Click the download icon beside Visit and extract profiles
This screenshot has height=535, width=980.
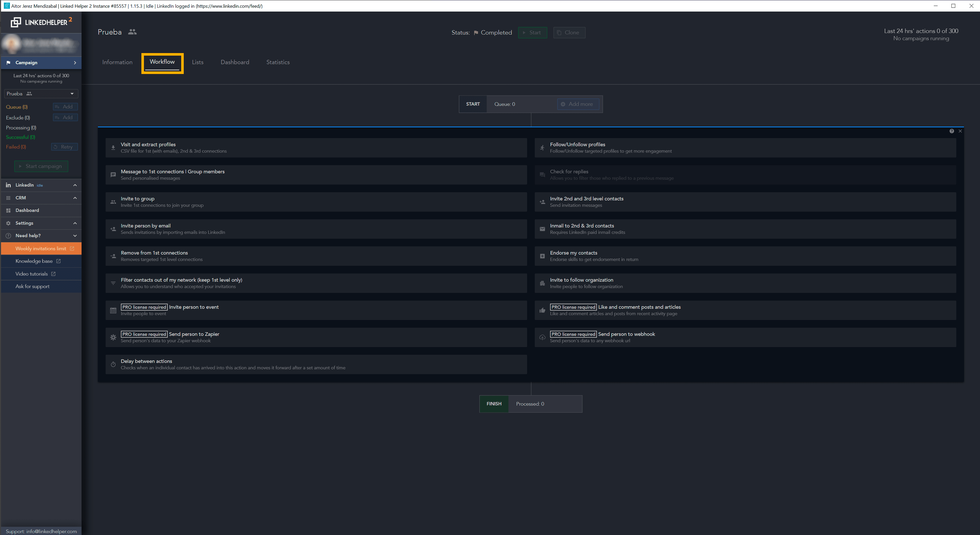(x=113, y=147)
